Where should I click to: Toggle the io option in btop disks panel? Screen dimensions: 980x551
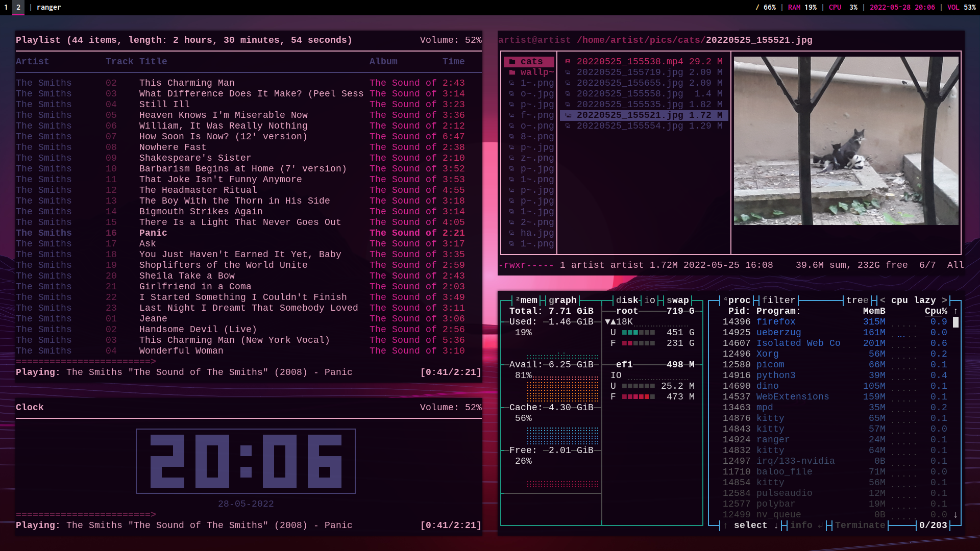point(650,300)
